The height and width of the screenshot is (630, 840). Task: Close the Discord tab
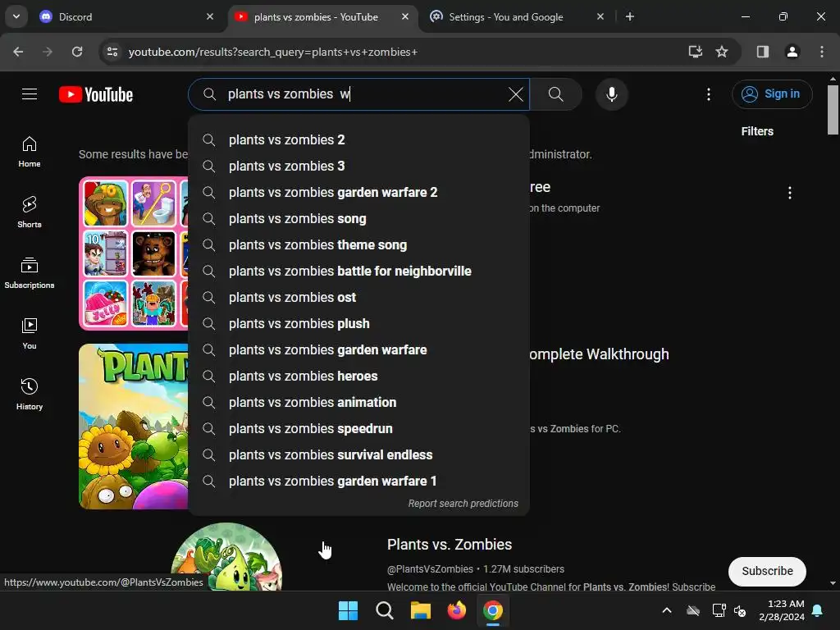click(210, 16)
